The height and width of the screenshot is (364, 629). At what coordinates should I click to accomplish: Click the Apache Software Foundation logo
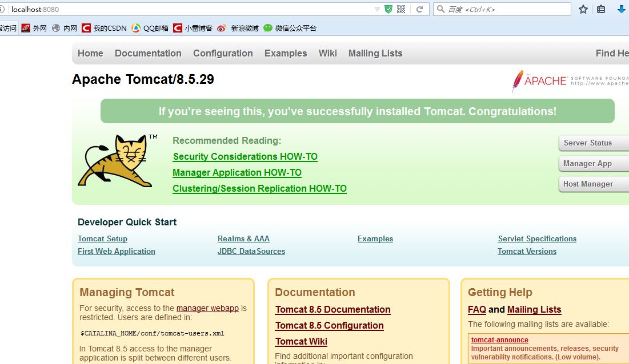(x=570, y=81)
